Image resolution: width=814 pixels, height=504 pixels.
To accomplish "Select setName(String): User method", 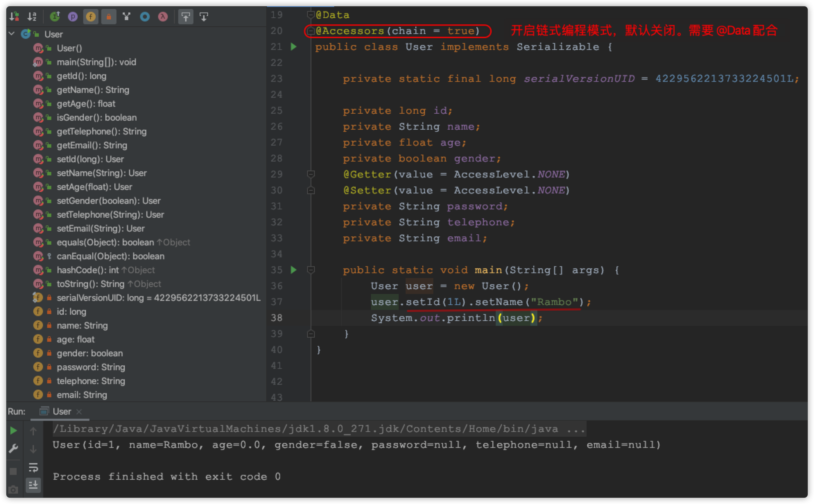I will pos(102,173).
